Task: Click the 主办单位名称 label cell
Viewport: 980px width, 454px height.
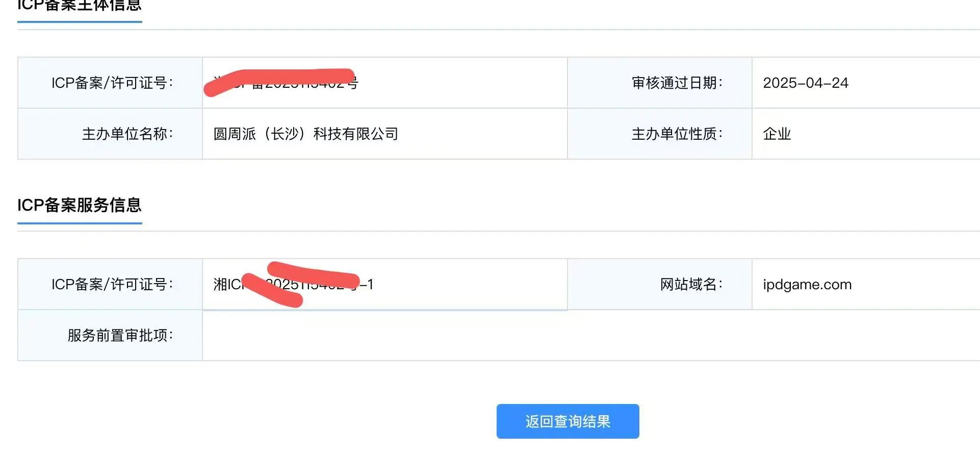Action: coord(110,134)
